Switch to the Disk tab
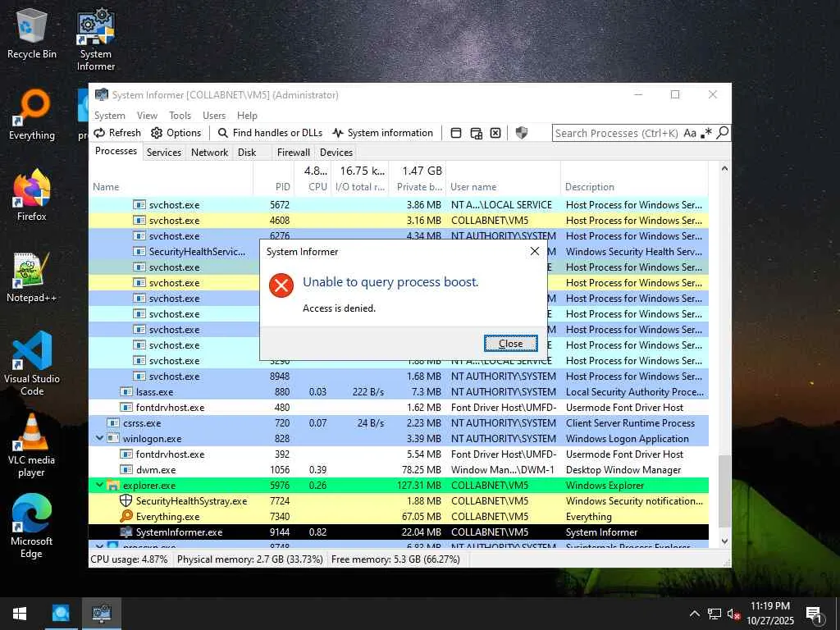Image resolution: width=840 pixels, height=630 pixels. click(247, 152)
